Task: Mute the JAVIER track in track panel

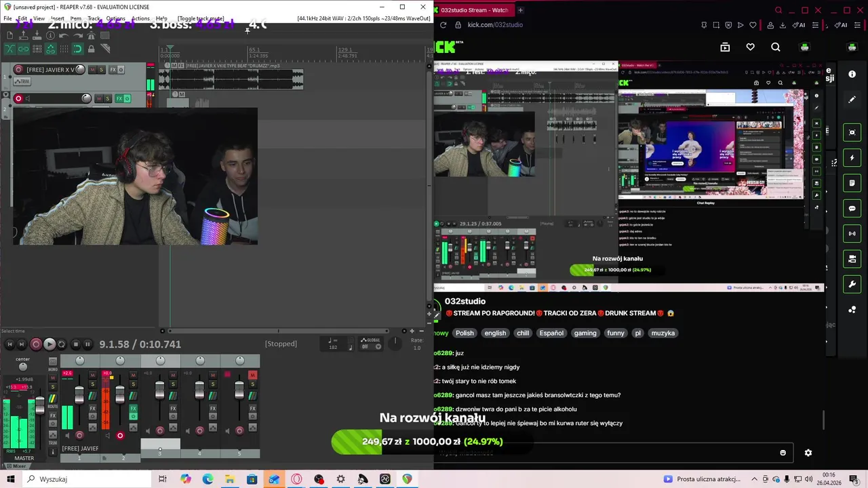Action: (93, 70)
